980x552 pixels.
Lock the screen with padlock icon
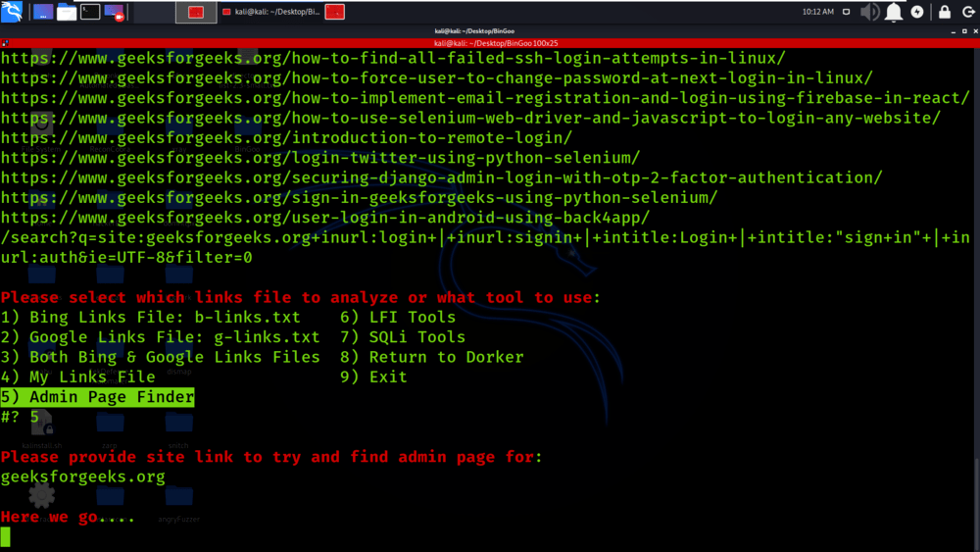point(945,12)
